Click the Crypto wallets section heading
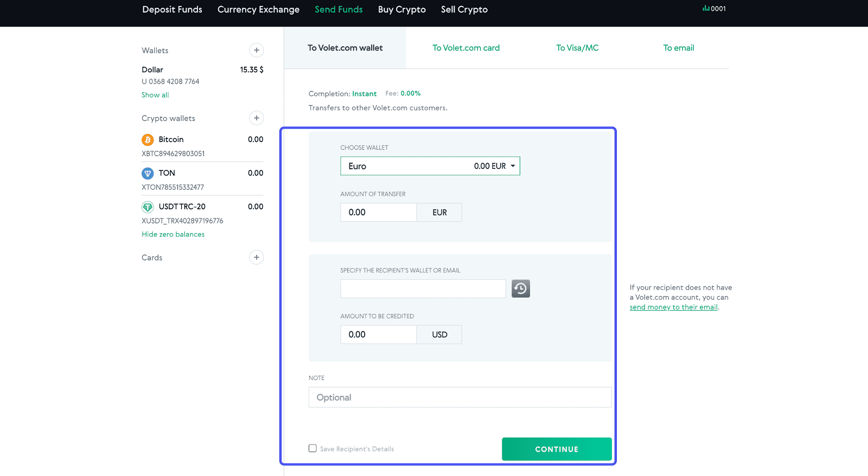Screen dimensions: 868x476 (168, 118)
